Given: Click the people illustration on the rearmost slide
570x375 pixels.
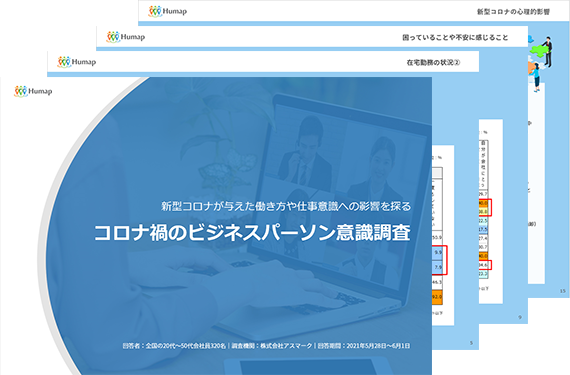Looking at the screenshot, I should [x=539, y=64].
